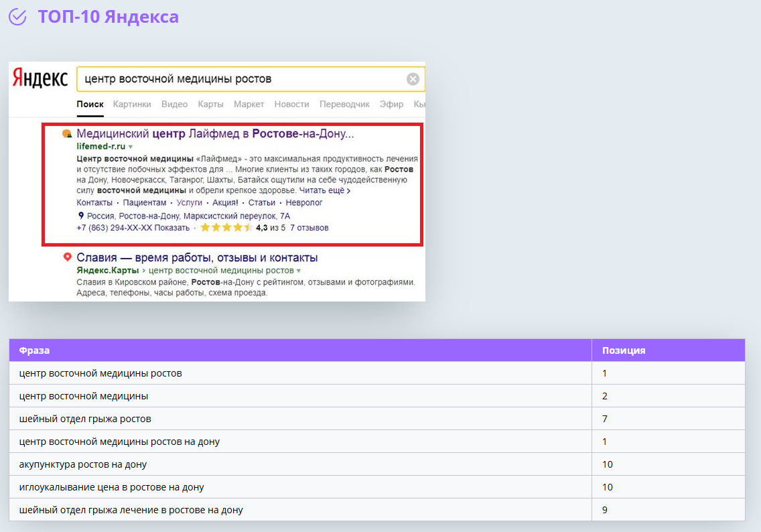
Task: Click the red map pin icon beside Славия
Action: click(x=68, y=257)
